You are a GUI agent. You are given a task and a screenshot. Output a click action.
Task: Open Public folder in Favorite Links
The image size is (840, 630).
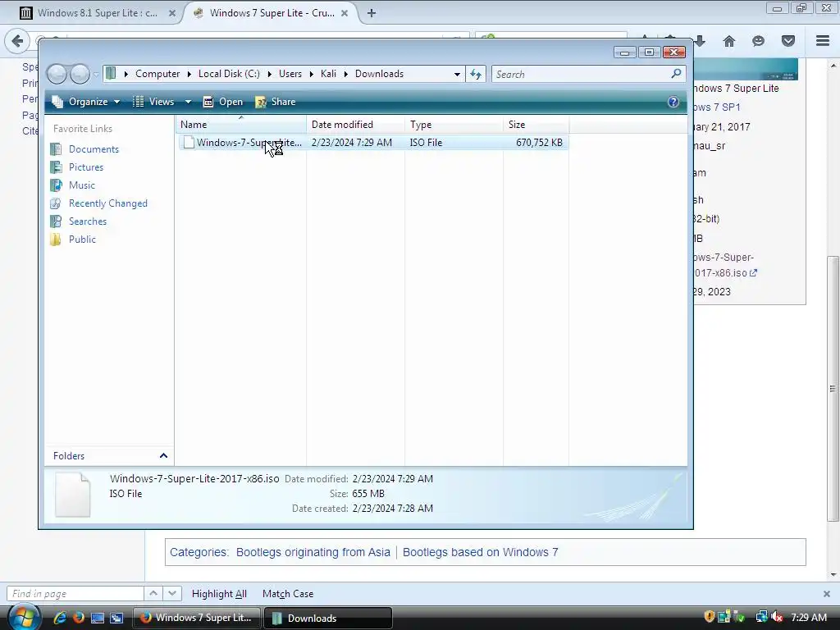pyautogui.click(x=82, y=240)
